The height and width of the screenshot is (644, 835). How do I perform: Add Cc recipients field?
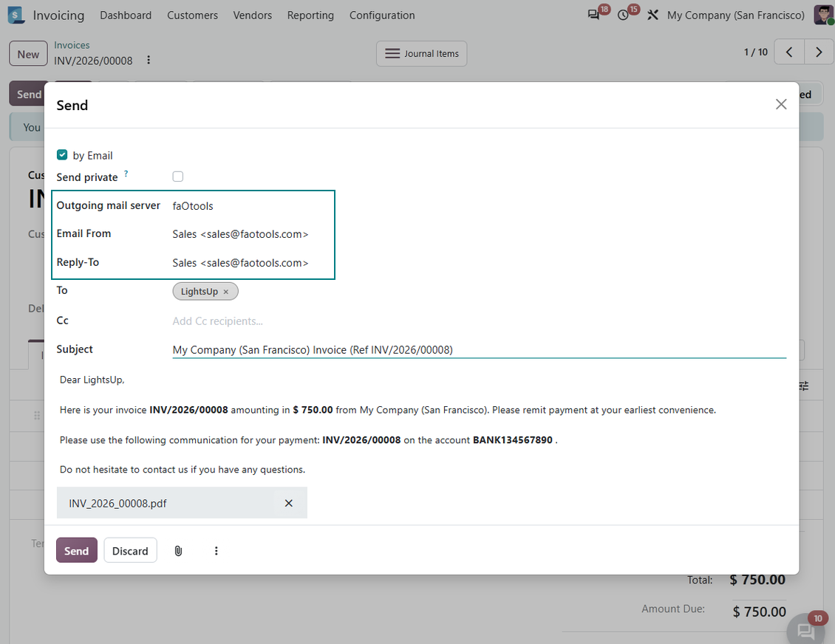(479, 321)
